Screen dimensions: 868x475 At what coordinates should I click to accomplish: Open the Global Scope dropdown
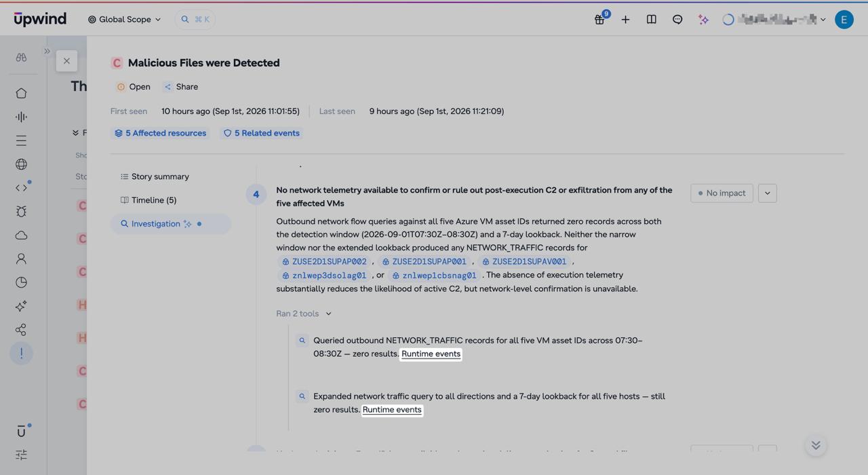tap(125, 20)
